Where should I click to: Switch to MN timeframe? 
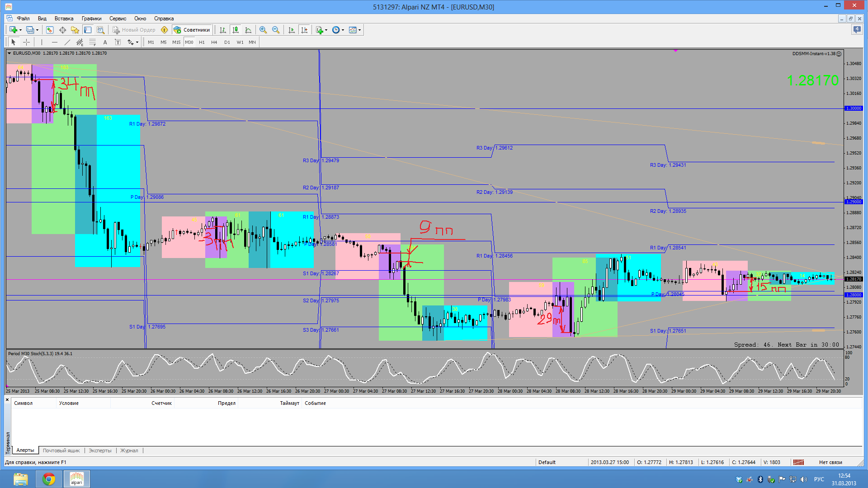[252, 42]
